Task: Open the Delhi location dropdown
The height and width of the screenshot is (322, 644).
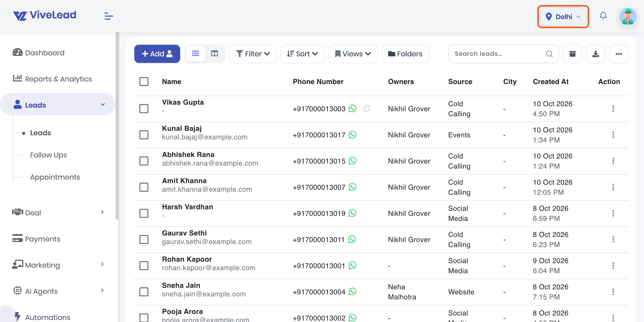Action: tap(563, 17)
